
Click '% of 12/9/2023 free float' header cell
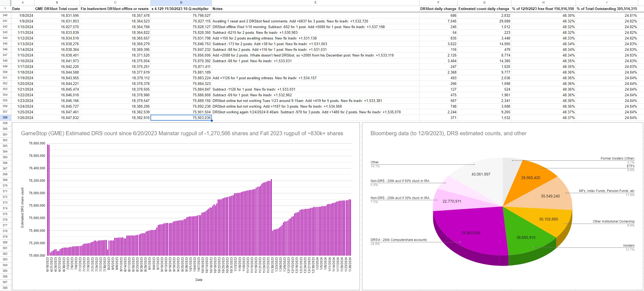coord(543,9)
